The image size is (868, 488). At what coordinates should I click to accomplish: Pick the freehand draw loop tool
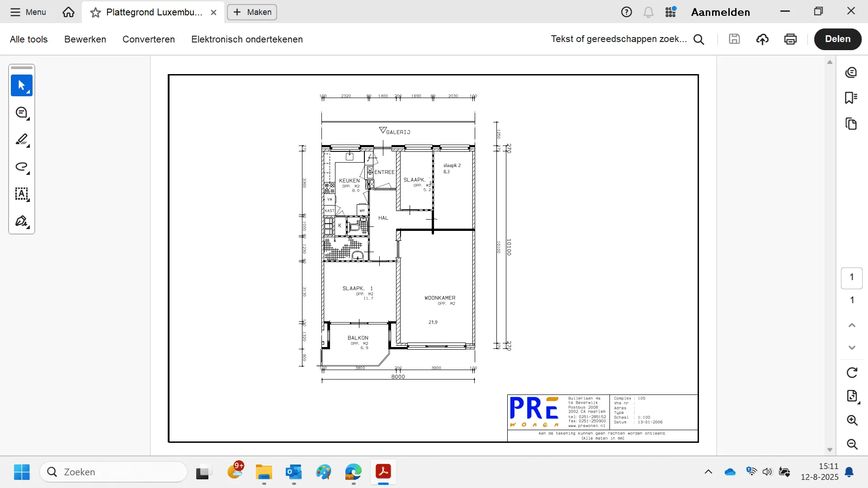point(22,167)
